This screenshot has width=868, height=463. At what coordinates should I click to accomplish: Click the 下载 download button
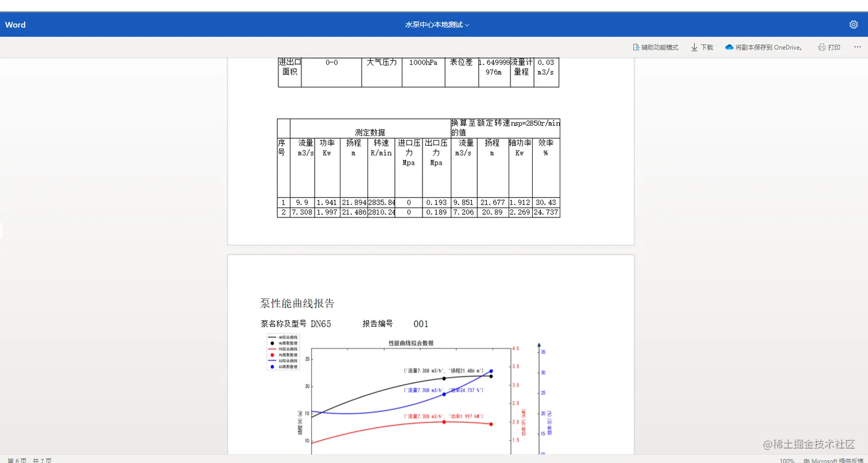click(x=702, y=47)
